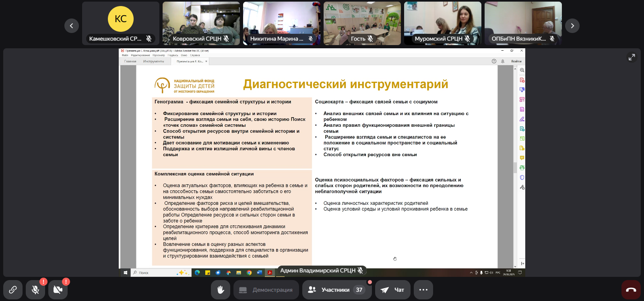
Task: Start screen sharing with Демонстрация
Action: (266, 290)
